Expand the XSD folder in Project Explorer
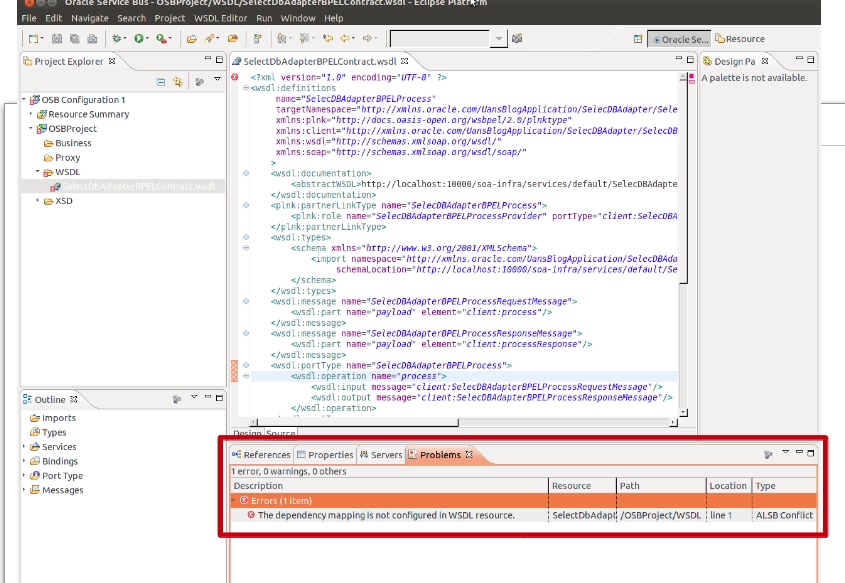 tap(39, 201)
